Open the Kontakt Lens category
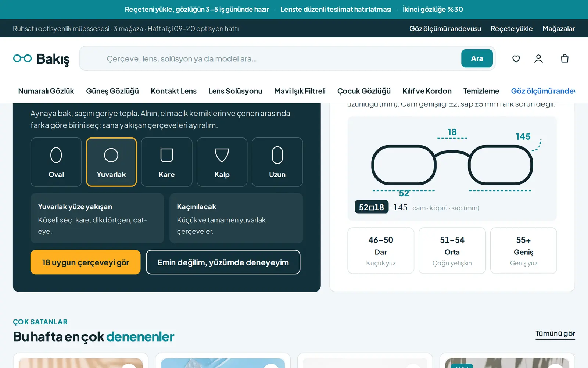 173,91
